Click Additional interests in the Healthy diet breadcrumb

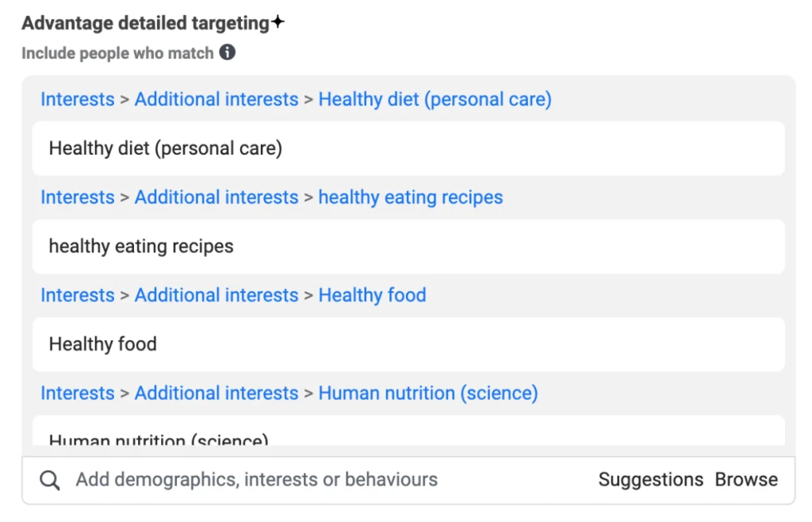216,100
